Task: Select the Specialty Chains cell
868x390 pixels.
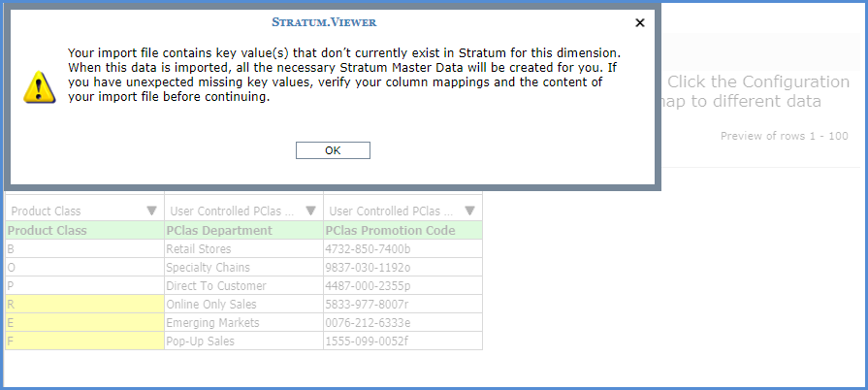Action: (x=243, y=268)
